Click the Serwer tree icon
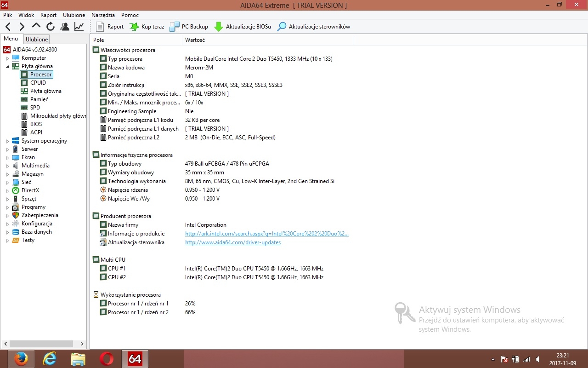The height and width of the screenshot is (368, 588). pyautogui.click(x=16, y=149)
